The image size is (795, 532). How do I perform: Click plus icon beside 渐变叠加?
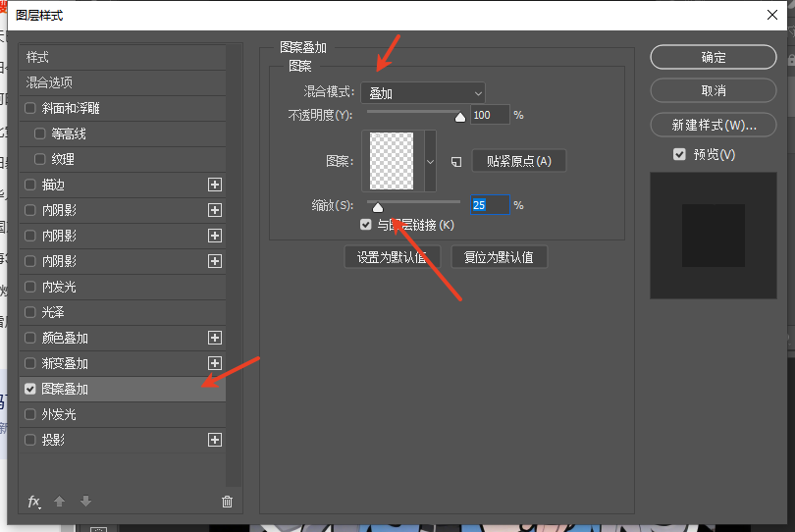tap(215, 363)
